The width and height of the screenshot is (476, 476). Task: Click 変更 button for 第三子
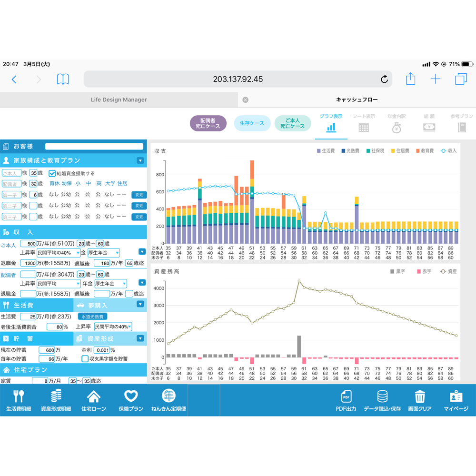139,217
